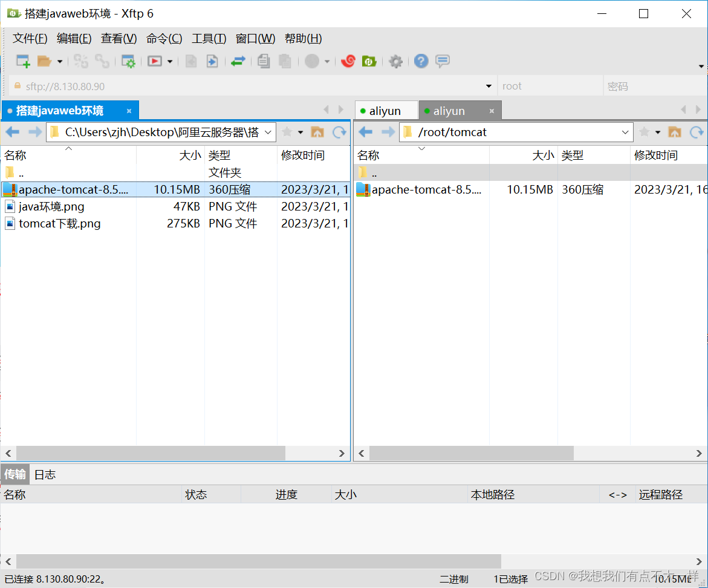Click the transfer-left page icon
Image resolution: width=708 pixels, height=588 pixels.
191,61
